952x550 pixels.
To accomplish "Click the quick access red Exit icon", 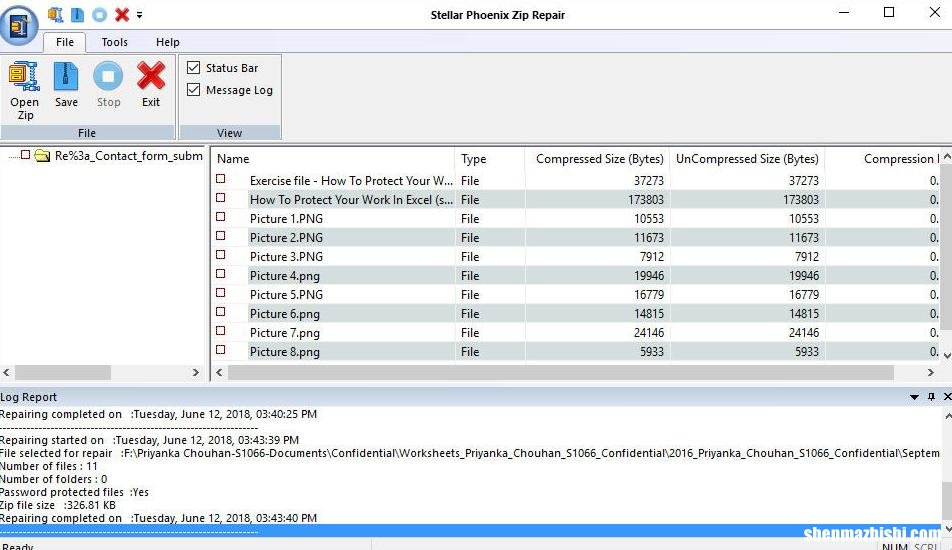I will point(122,14).
